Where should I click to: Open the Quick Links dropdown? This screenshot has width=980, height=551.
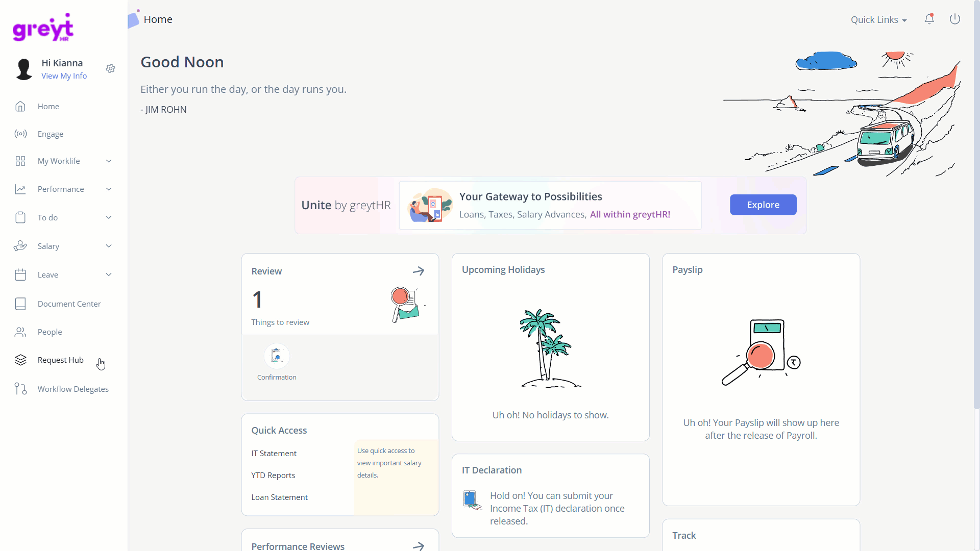878,20
